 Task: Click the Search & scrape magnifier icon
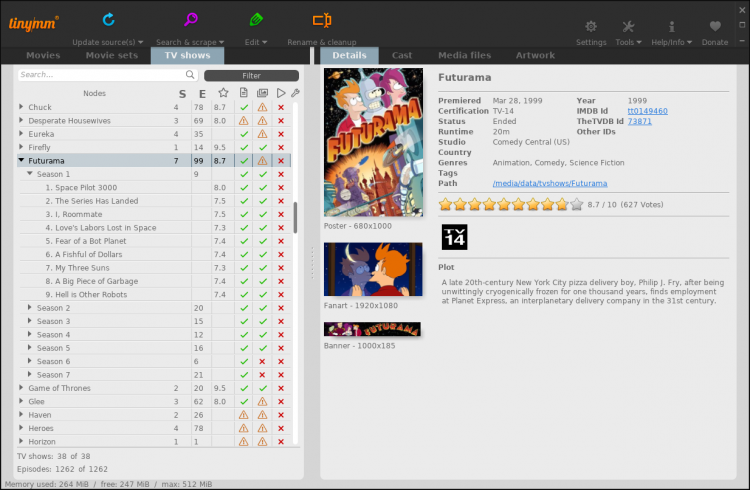point(190,19)
